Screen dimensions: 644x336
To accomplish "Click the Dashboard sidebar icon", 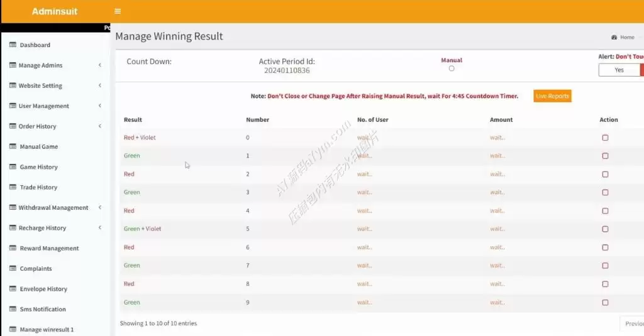I will point(13,45).
